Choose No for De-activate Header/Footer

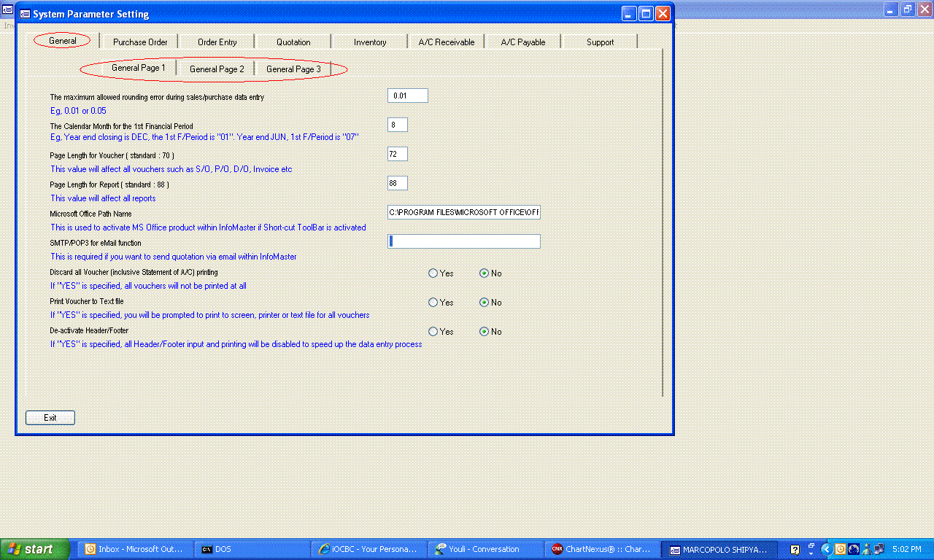pos(484,332)
